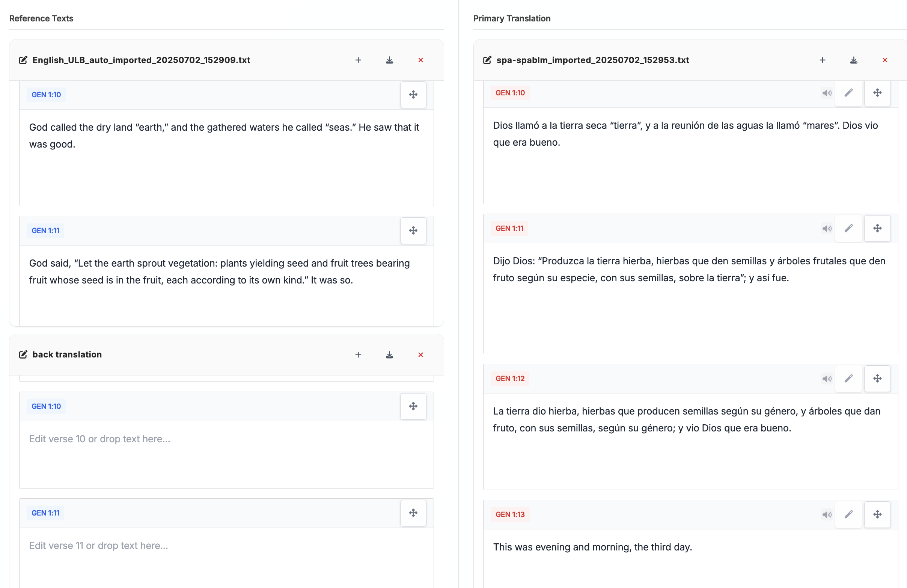The image size is (907, 588).
Task: Delete the back translation panel
Action: (x=420, y=355)
